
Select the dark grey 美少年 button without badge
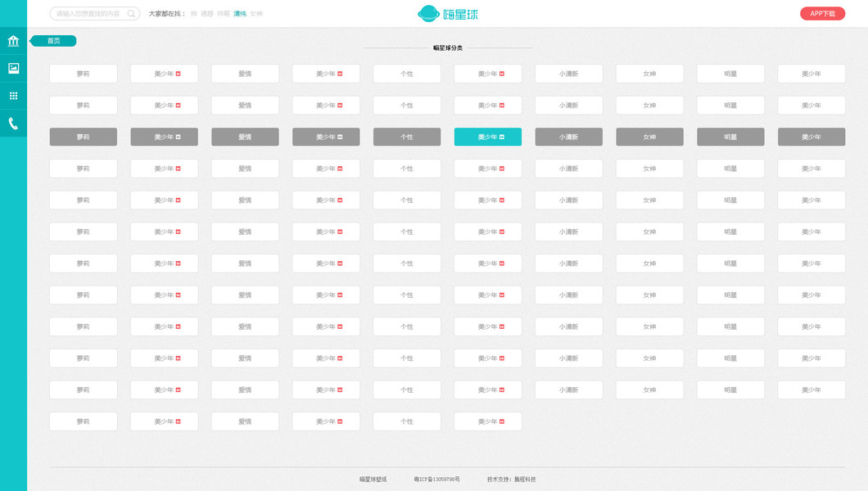click(811, 137)
